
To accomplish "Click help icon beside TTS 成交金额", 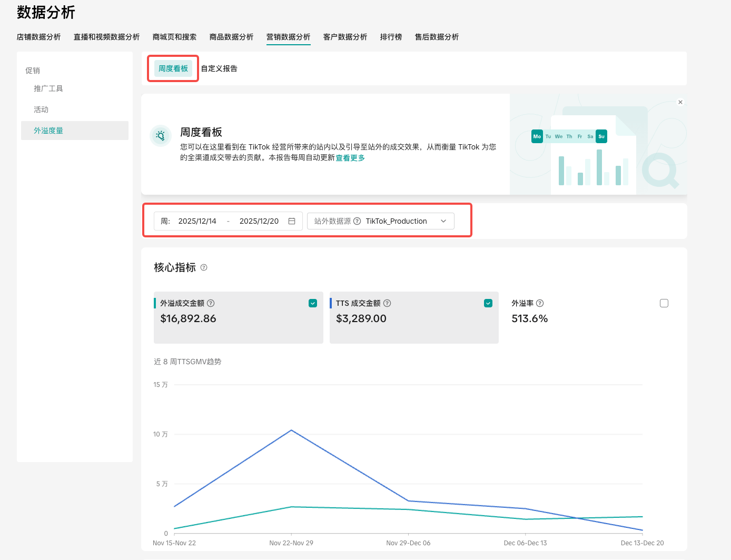I will [x=387, y=303].
